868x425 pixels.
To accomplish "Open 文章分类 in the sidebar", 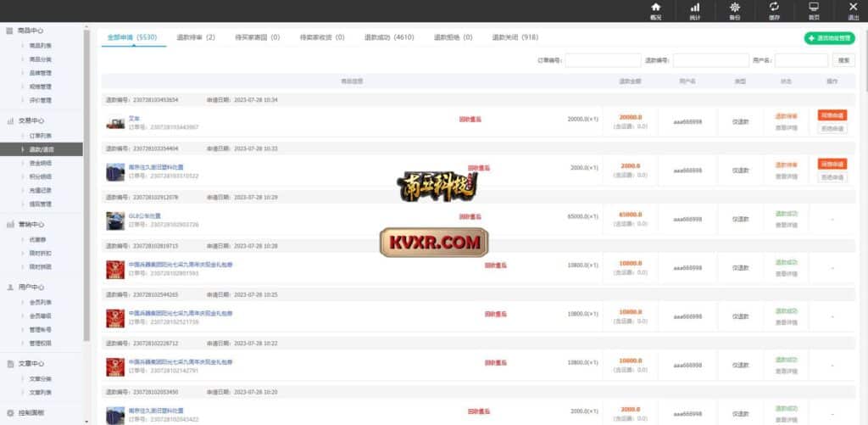I will coord(40,378).
